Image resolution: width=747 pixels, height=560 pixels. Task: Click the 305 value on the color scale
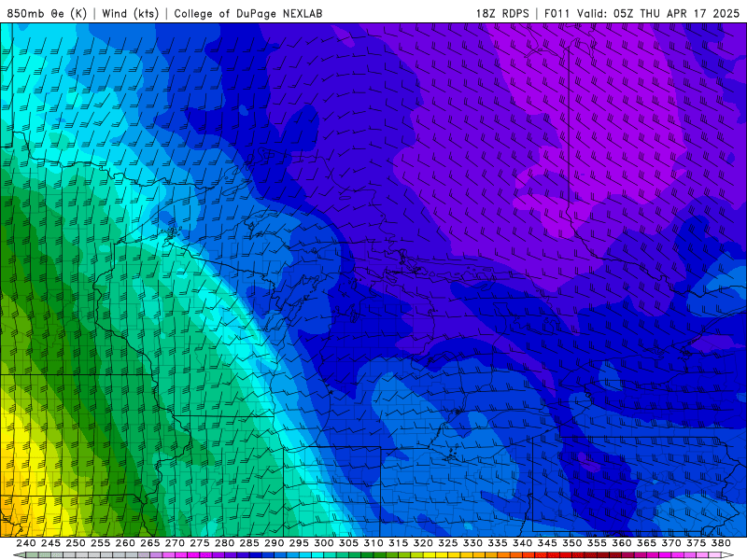tap(348, 543)
